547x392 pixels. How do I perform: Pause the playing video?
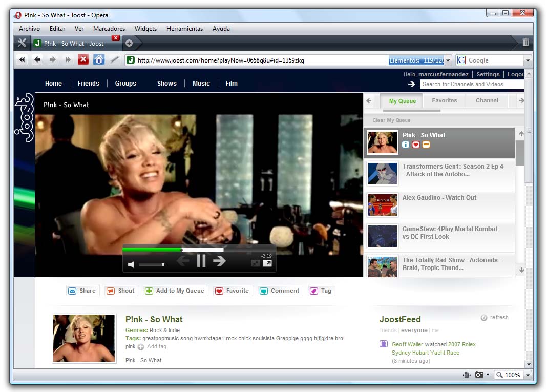(201, 261)
